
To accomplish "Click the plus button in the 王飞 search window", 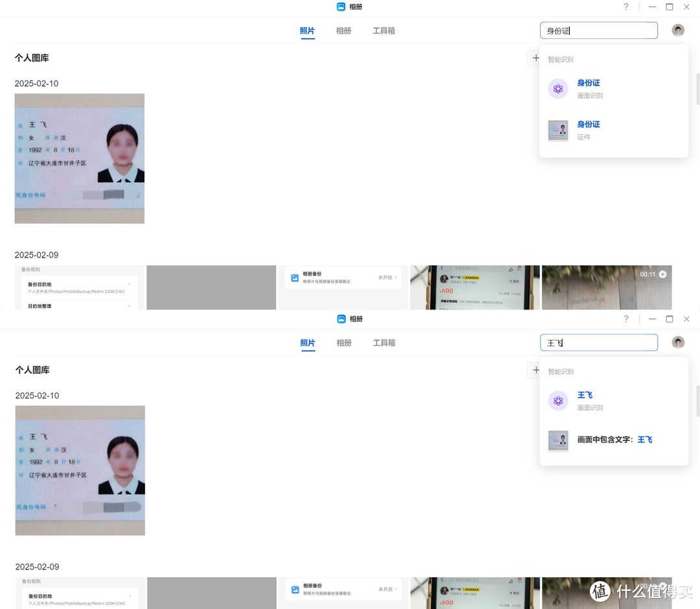I will pyautogui.click(x=535, y=370).
